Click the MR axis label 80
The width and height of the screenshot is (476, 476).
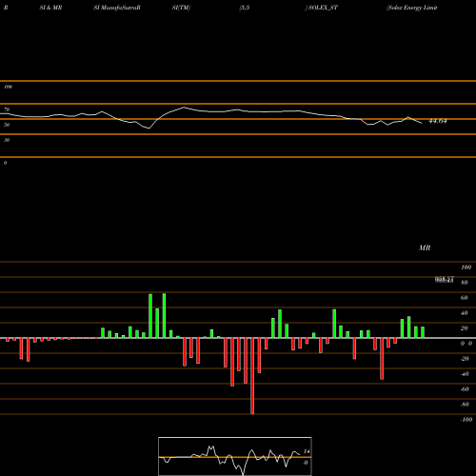click(x=465, y=283)
